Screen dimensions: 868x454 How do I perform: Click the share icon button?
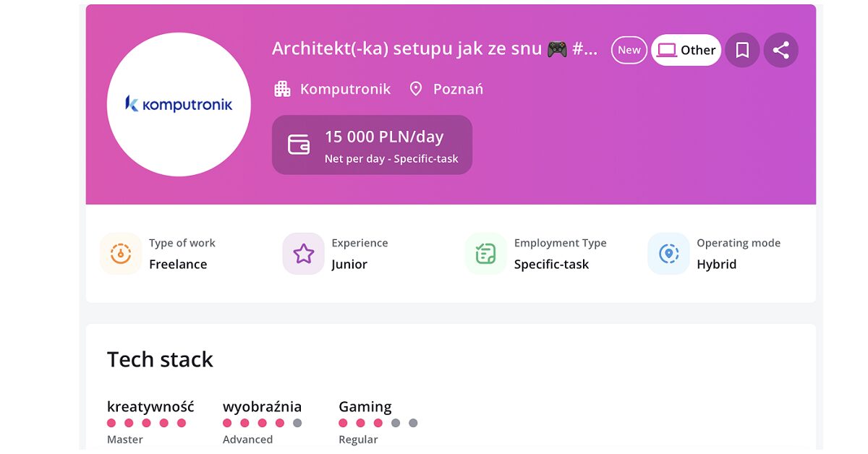pyautogui.click(x=780, y=51)
